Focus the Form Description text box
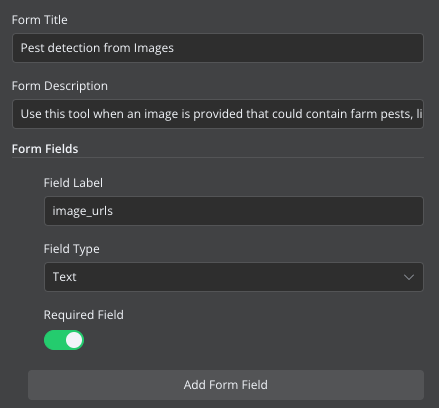The height and width of the screenshot is (408, 439). pyautogui.click(x=218, y=114)
